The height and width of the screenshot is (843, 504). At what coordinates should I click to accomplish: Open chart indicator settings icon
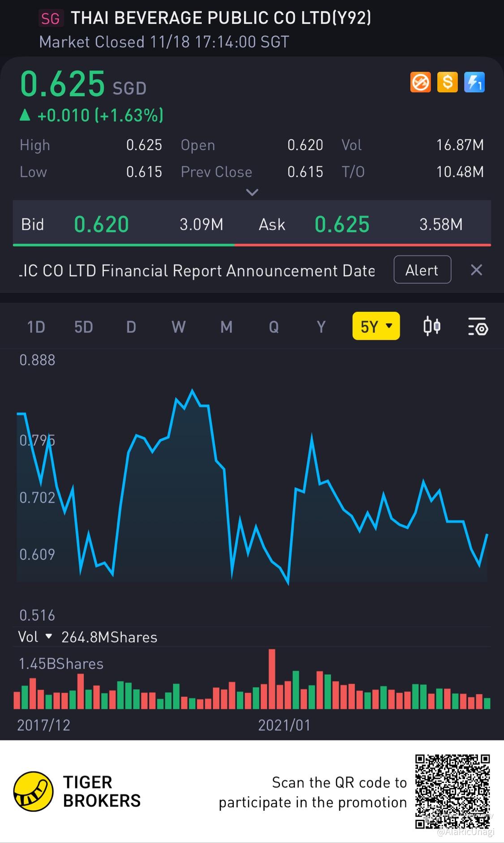pos(478,327)
